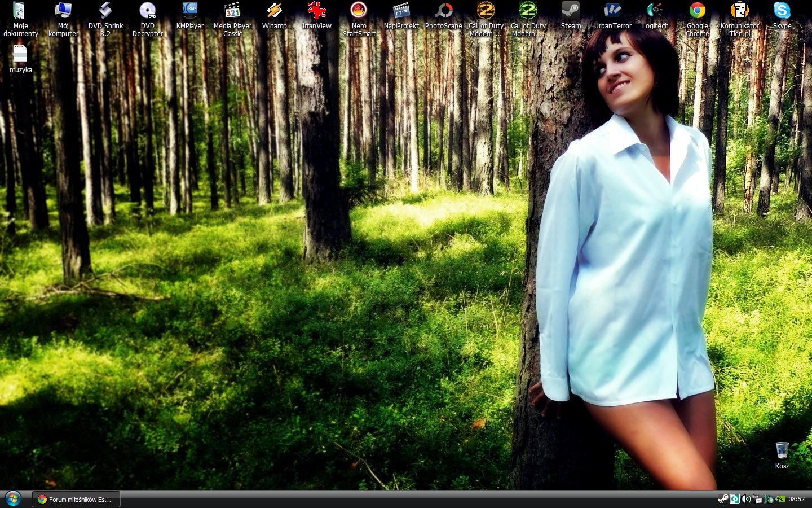This screenshot has width=812, height=508.
Task: Launch KMPlayer from the desktop
Action: pos(189,11)
